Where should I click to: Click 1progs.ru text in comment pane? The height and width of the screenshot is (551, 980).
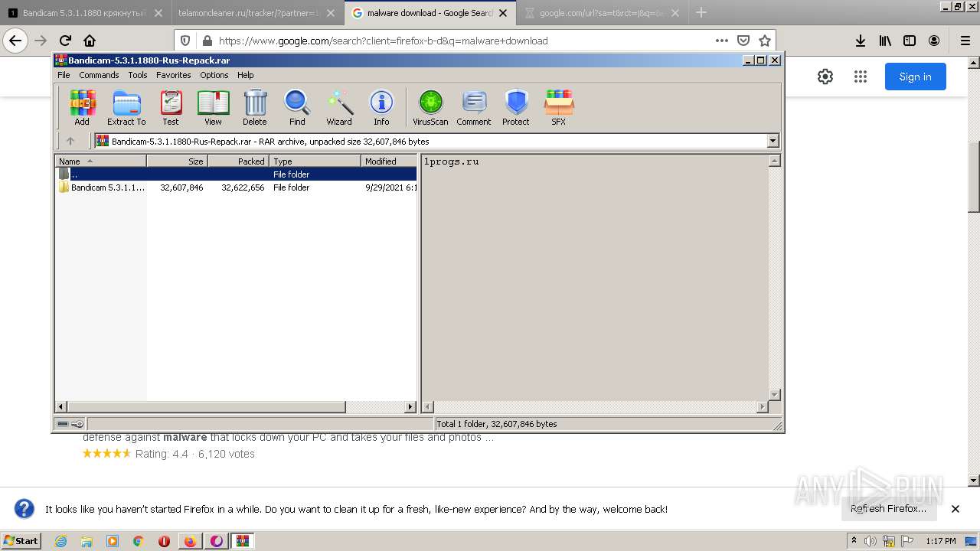pyautogui.click(x=452, y=161)
